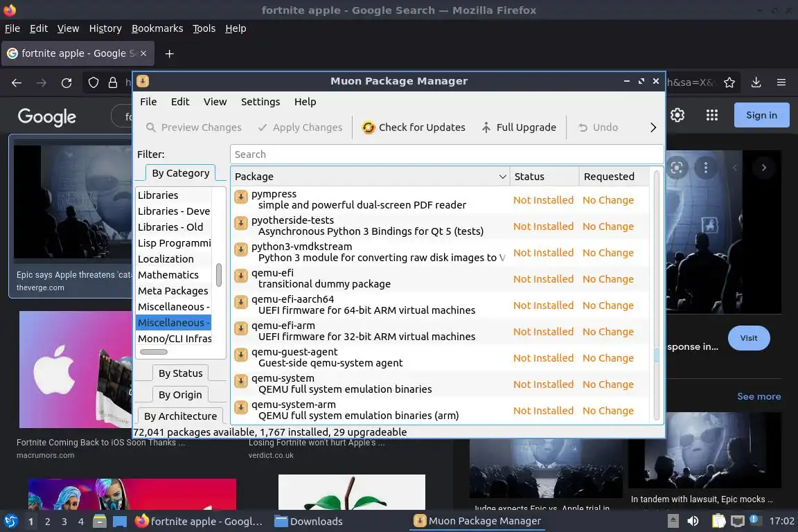Click Apply Changes in toolbar

[x=300, y=127]
